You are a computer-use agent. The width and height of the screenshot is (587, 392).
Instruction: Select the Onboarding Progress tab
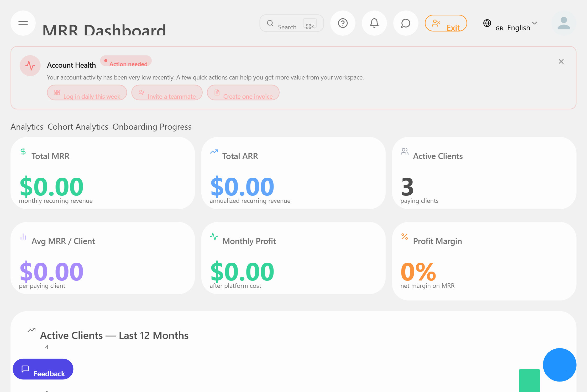point(152,127)
